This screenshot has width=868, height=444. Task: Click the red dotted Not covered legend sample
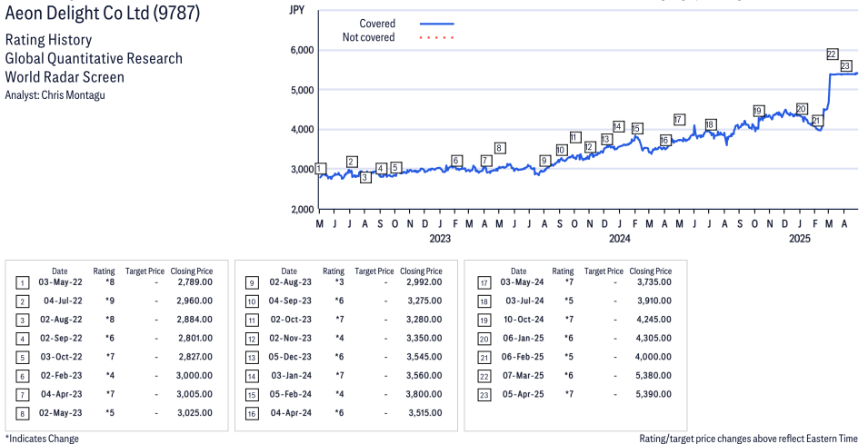tap(437, 37)
